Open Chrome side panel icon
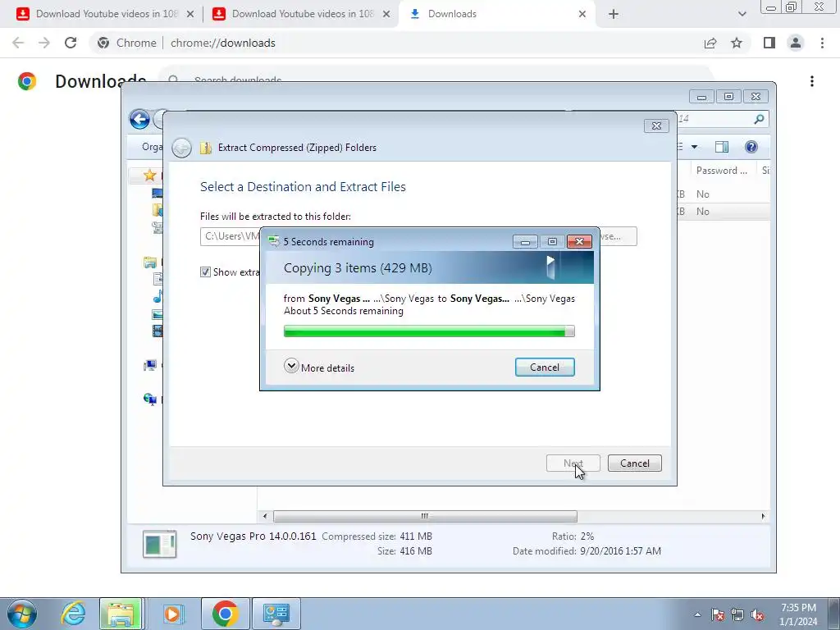840x630 pixels. click(769, 43)
